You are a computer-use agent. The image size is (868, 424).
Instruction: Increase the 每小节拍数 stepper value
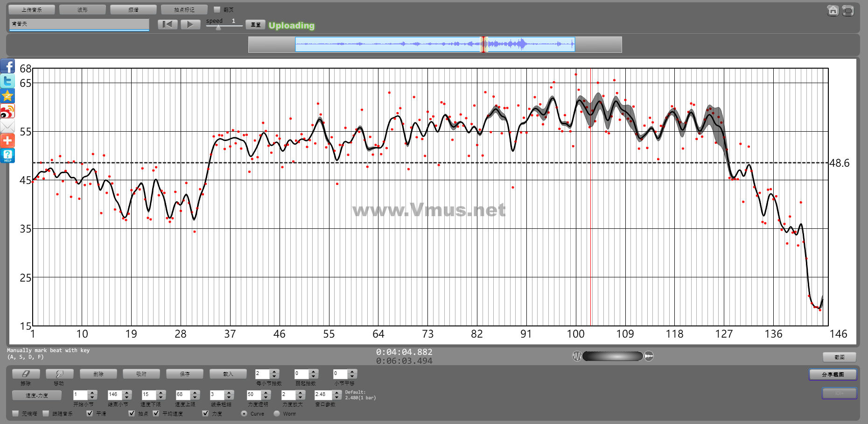tap(274, 372)
